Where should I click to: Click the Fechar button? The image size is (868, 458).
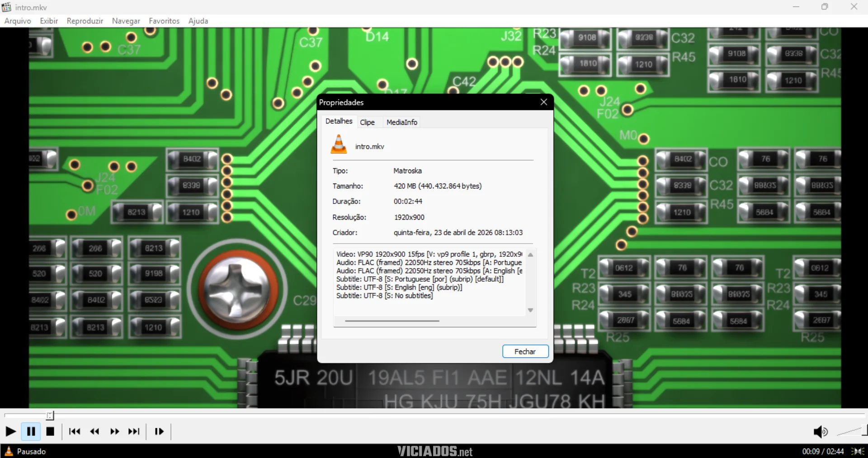pyautogui.click(x=525, y=351)
